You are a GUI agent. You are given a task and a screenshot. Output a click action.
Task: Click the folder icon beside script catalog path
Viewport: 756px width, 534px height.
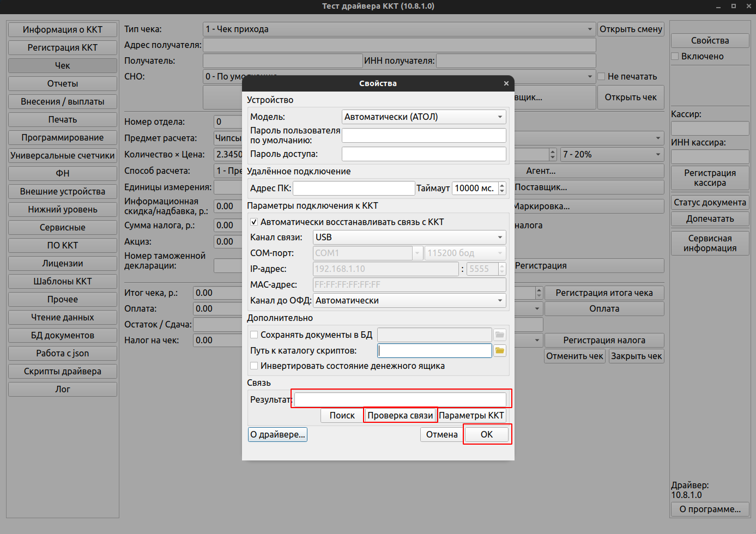(x=499, y=350)
